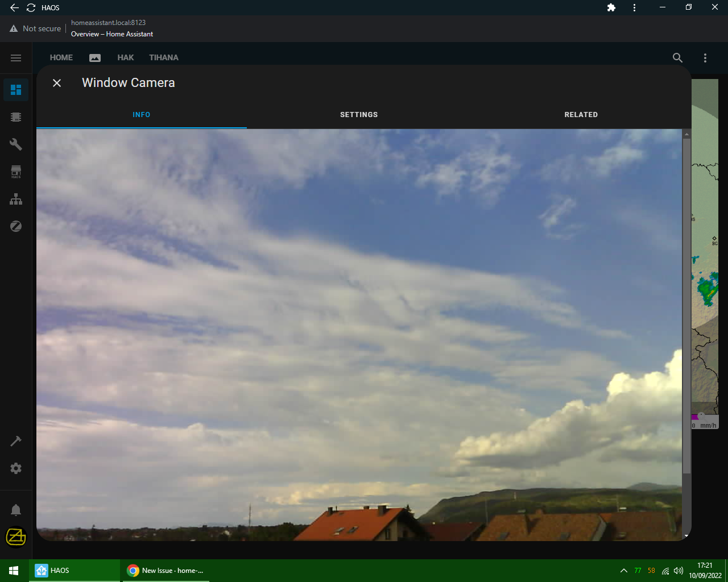Click the rain radar map card
The height and width of the screenshot is (582, 728).
705,253
